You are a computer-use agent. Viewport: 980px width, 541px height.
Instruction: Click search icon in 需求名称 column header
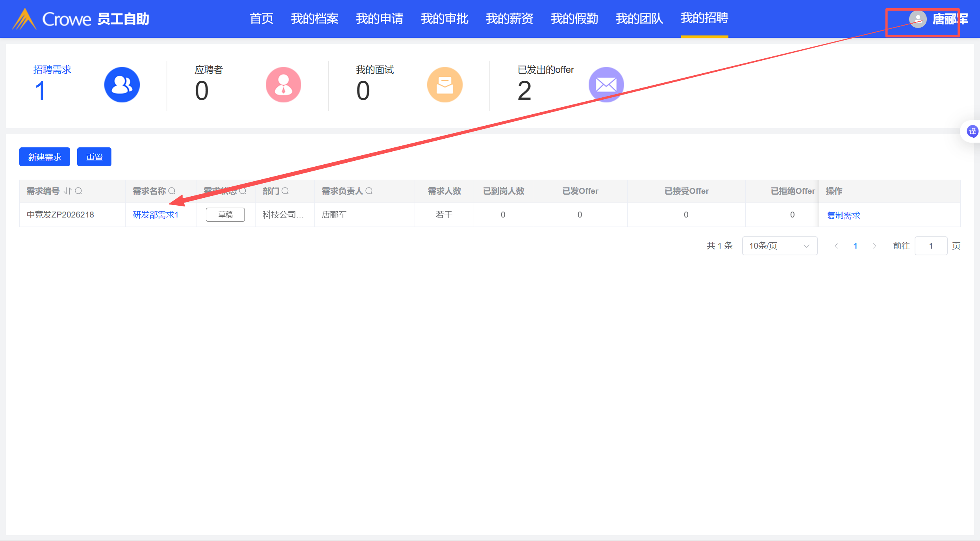(x=172, y=191)
